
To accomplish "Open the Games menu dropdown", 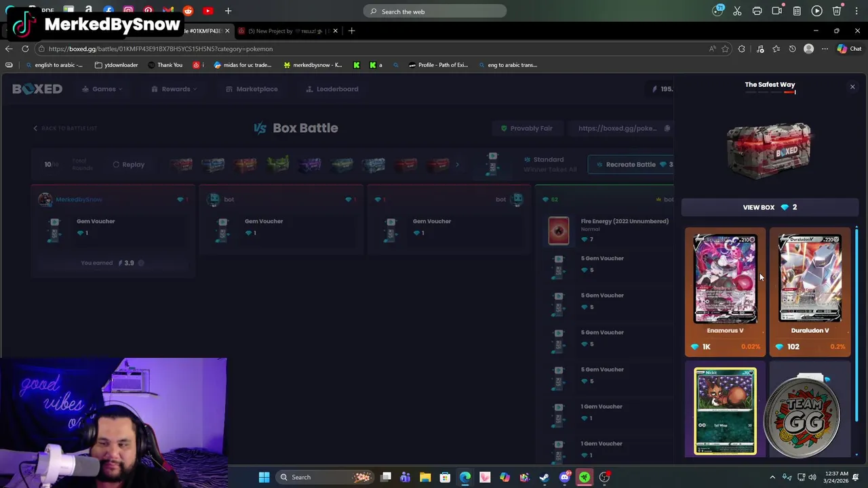I will [x=102, y=89].
